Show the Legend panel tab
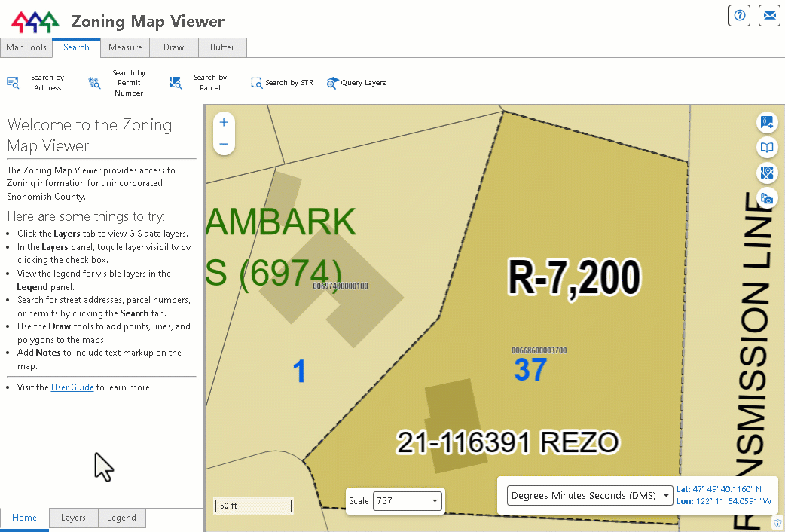 (x=121, y=518)
